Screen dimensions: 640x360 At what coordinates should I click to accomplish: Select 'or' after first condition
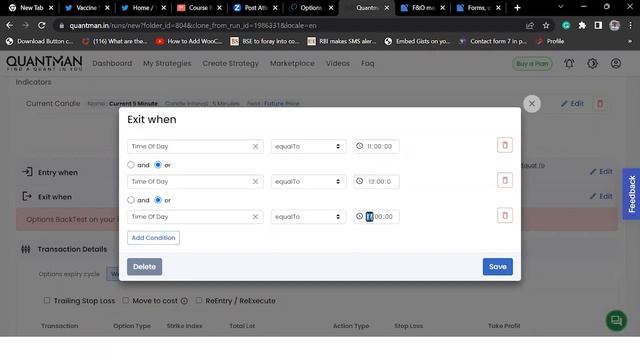coord(158,165)
